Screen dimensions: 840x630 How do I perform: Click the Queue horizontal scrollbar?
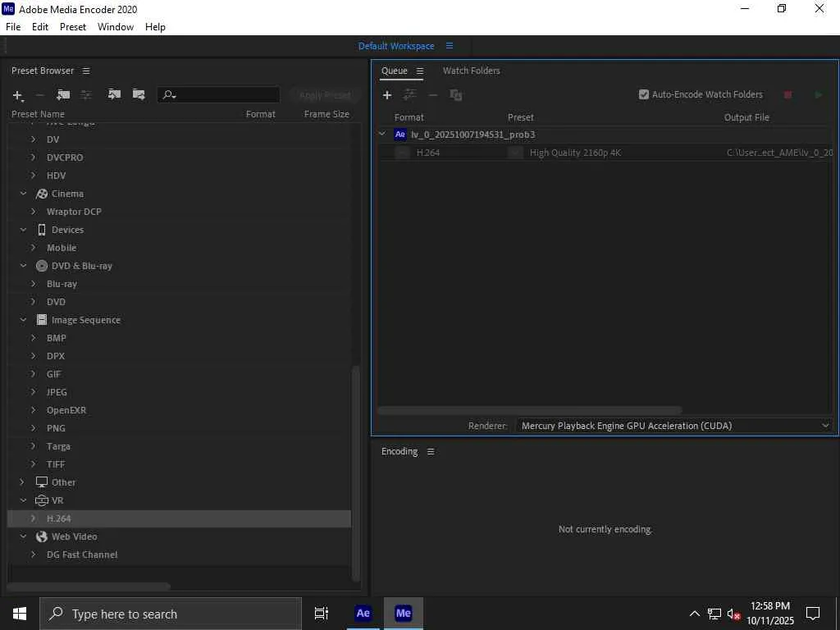pyautogui.click(x=530, y=410)
